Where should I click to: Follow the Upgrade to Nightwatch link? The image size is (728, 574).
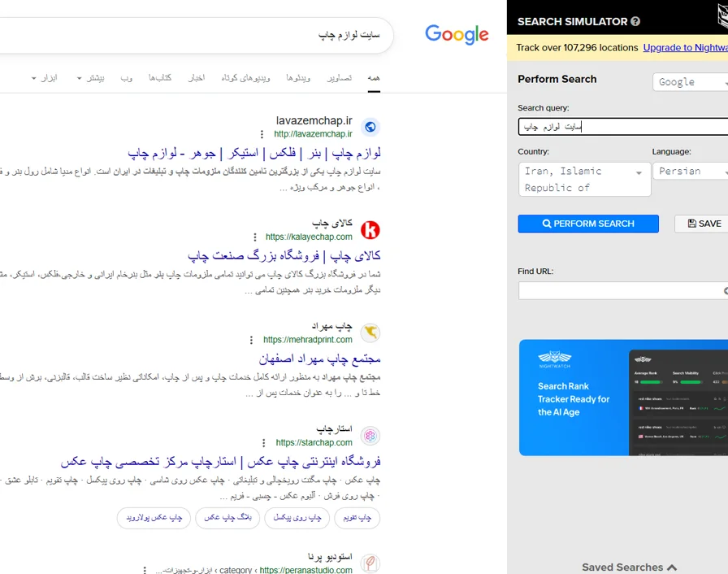click(x=685, y=48)
